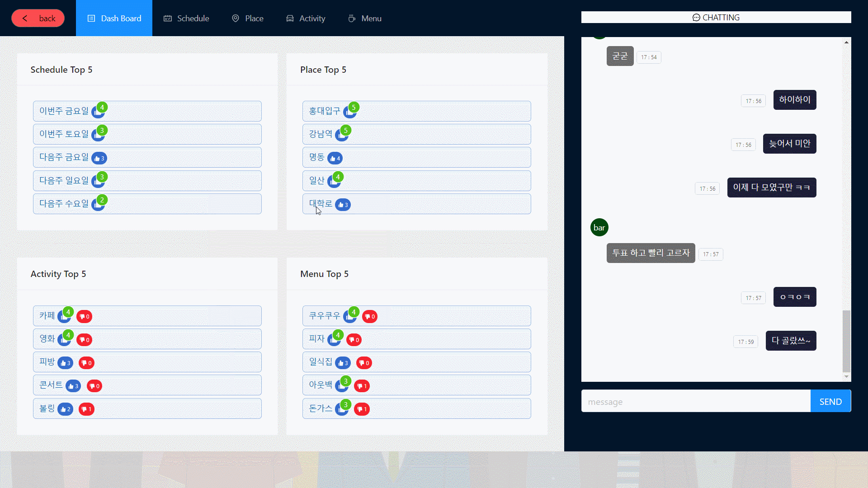This screenshot has height=488, width=868.
Task: Select the 이번주 금요일 schedule entry
Action: click(x=63, y=111)
